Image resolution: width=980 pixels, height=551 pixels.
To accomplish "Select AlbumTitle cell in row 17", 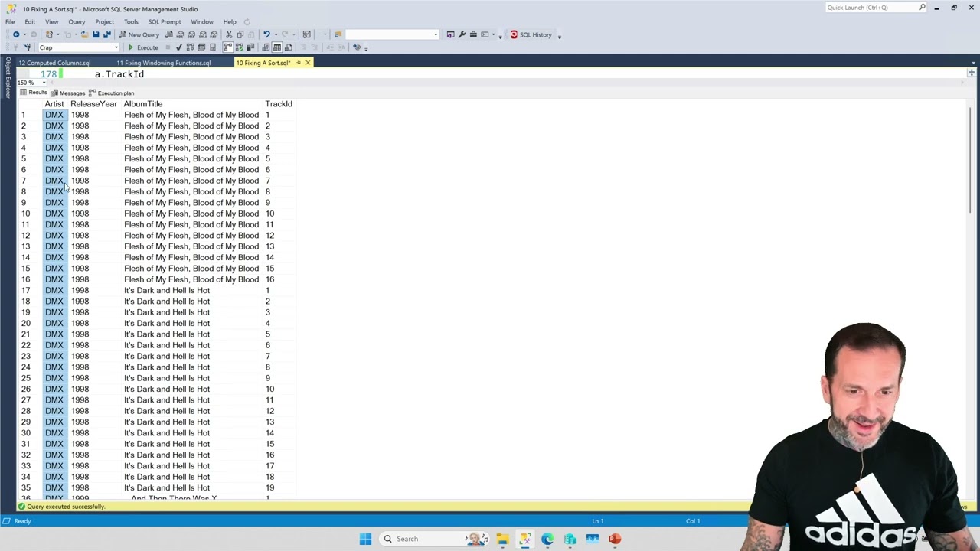I will 191,290.
